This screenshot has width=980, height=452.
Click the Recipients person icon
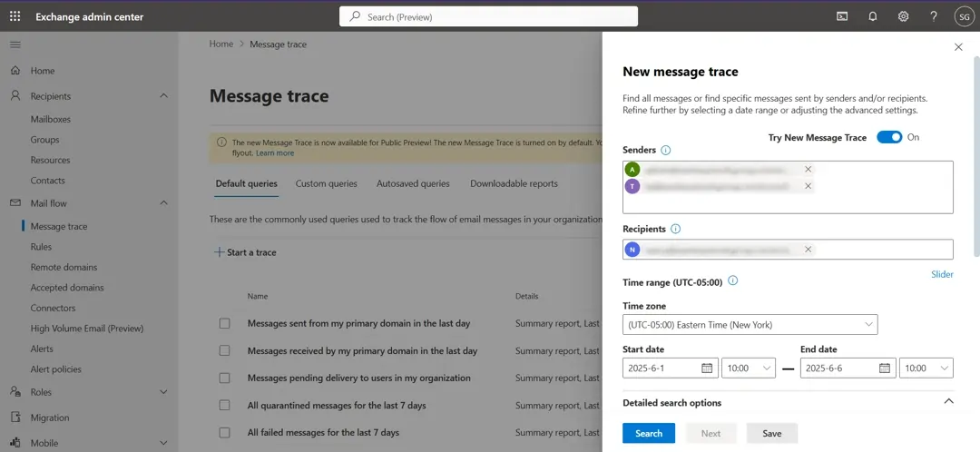coord(15,95)
